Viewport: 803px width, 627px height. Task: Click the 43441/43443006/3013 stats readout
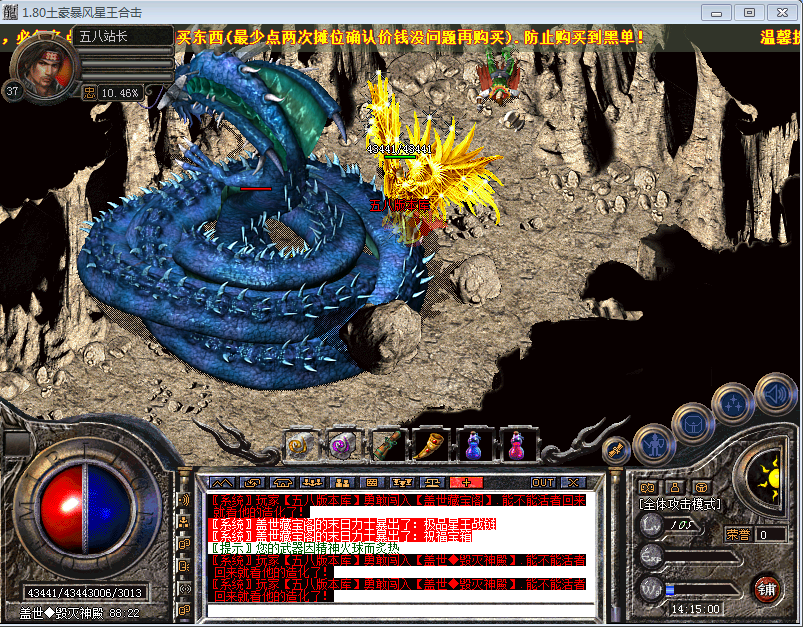[84, 593]
